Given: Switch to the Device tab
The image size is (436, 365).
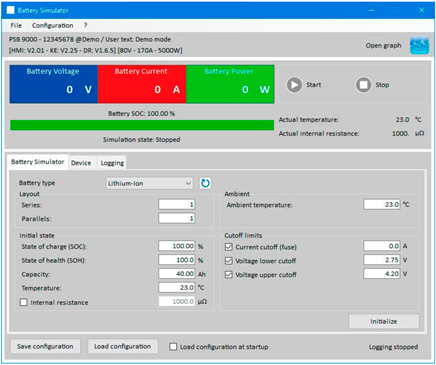Looking at the screenshot, I should [81, 163].
